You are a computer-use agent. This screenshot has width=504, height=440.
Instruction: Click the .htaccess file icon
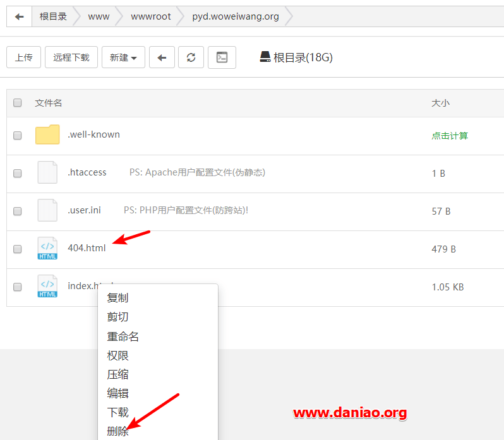pyautogui.click(x=47, y=172)
